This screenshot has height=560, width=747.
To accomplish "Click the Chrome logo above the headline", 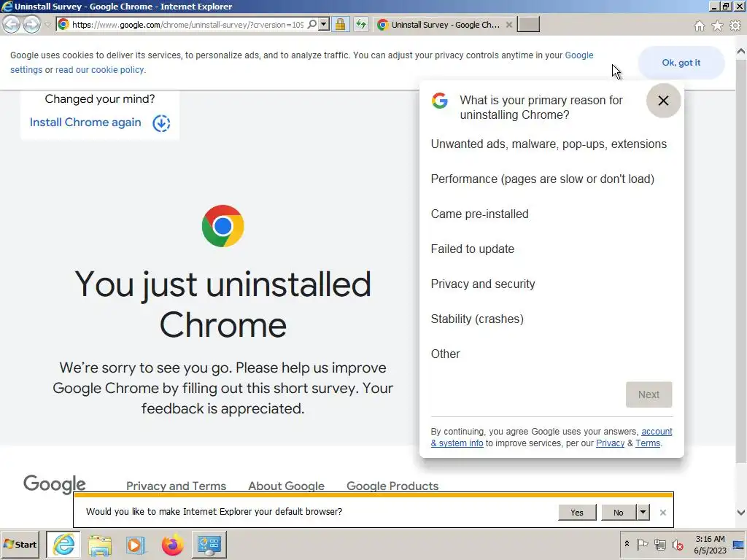I will pyautogui.click(x=223, y=226).
